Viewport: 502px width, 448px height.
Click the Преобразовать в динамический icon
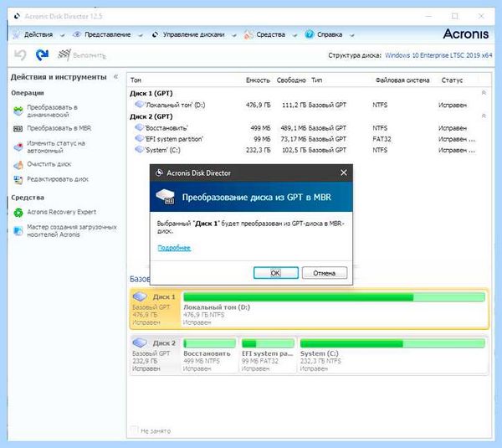(18, 111)
